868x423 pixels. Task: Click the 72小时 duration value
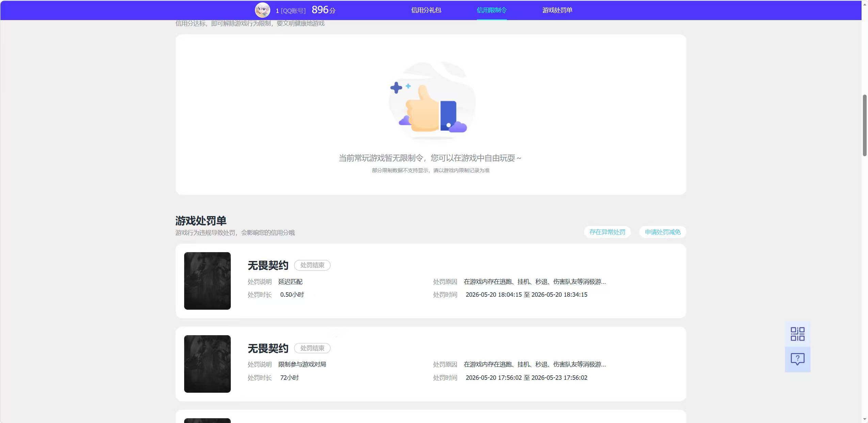pyautogui.click(x=289, y=378)
